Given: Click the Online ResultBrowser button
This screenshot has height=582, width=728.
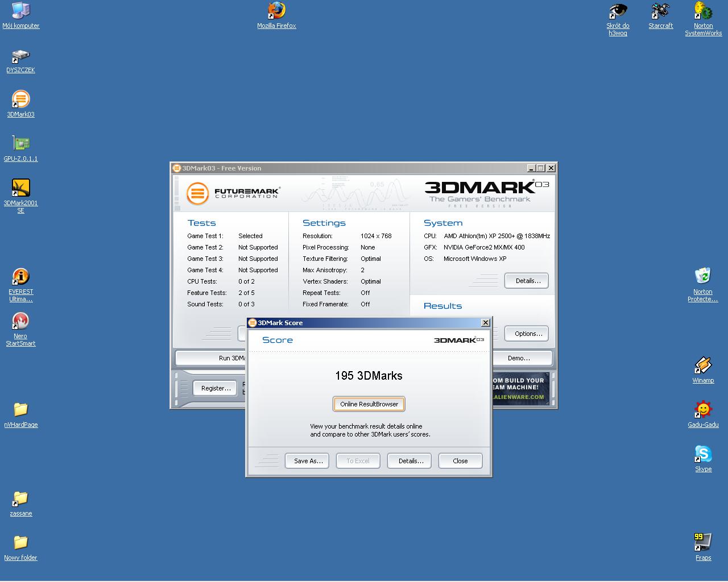Looking at the screenshot, I should click(369, 404).
